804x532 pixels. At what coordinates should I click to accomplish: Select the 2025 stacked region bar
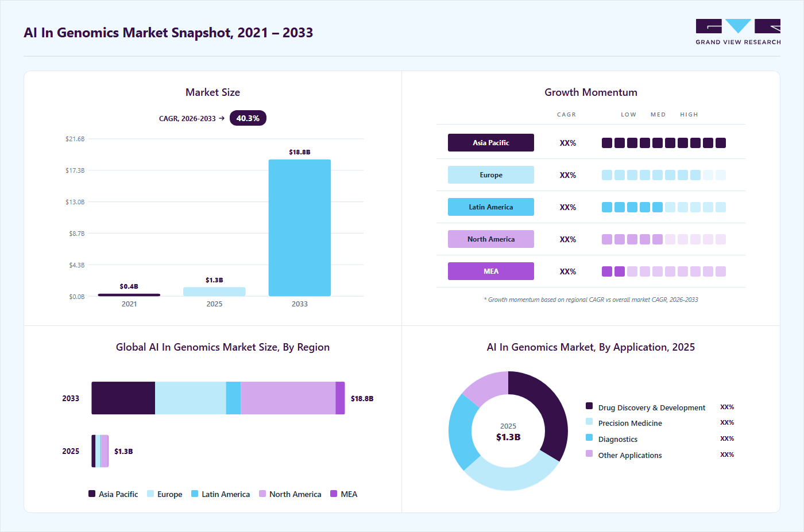(100, 451)
